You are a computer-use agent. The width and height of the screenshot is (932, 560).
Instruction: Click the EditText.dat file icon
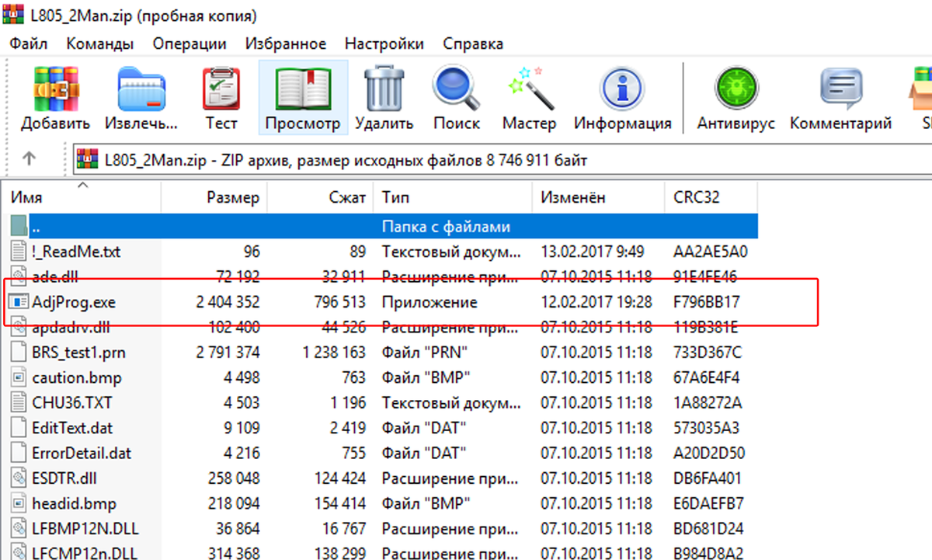19,428
